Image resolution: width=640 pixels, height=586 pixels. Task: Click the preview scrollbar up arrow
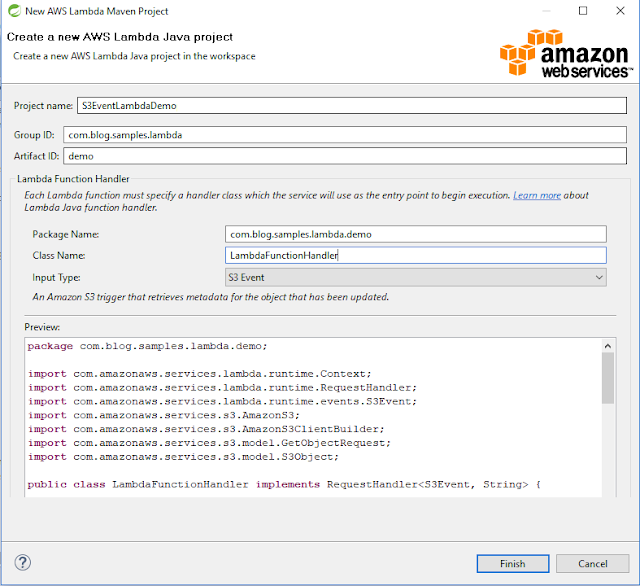[608, 346]
